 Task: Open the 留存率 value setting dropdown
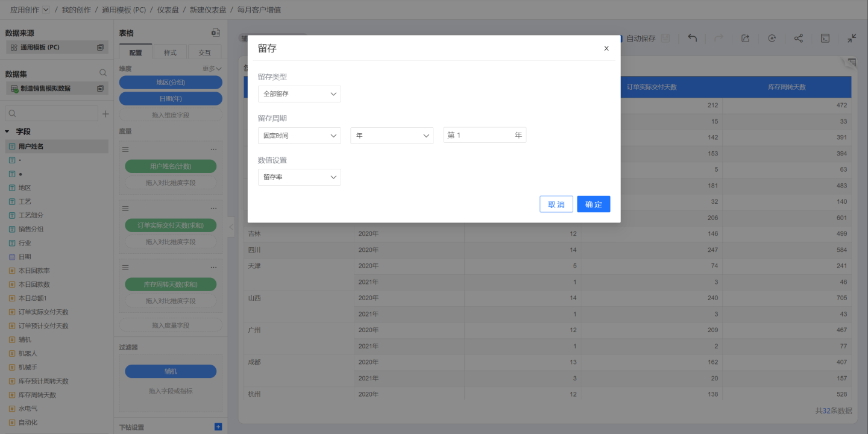(299, 177)
